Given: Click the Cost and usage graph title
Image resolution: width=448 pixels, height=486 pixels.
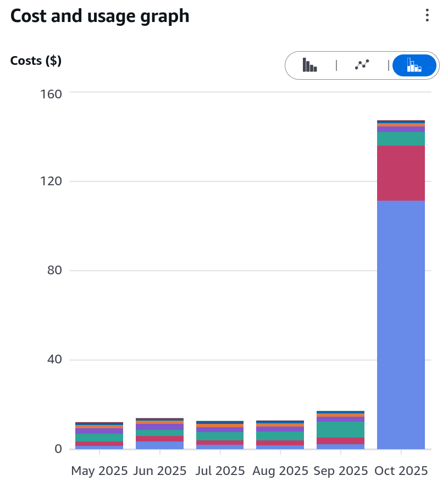Looking at the screenshot, I should pos(99,16).
